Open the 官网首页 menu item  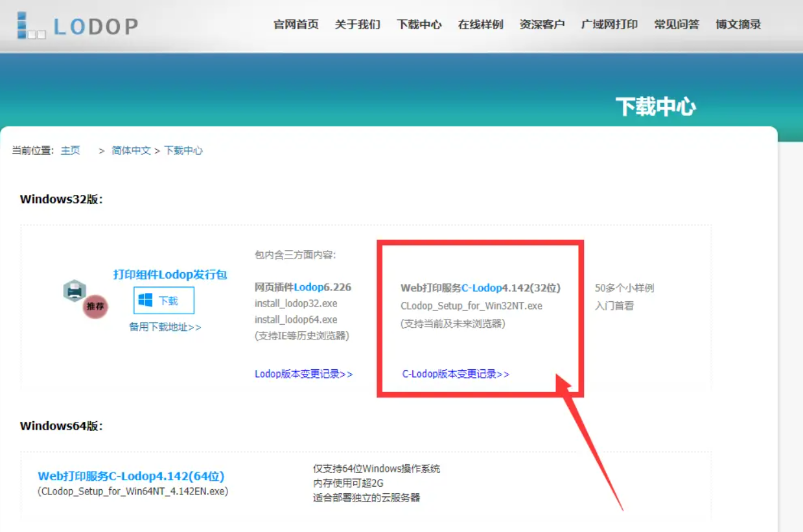coord(296,25)
